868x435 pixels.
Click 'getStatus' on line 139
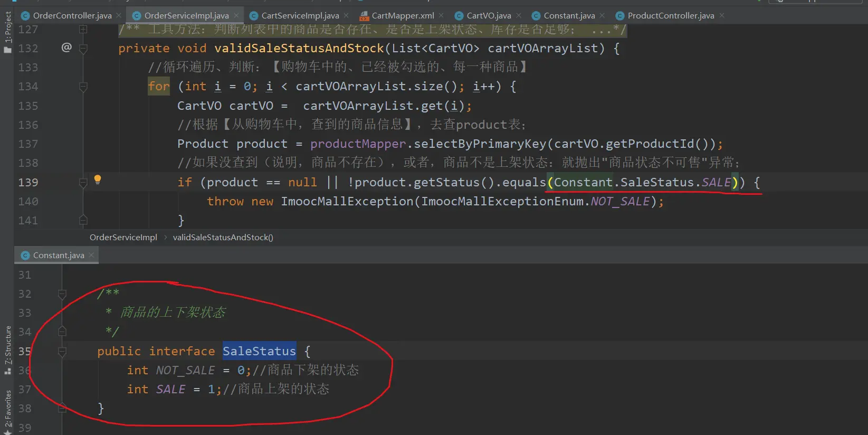coord(446,183)
